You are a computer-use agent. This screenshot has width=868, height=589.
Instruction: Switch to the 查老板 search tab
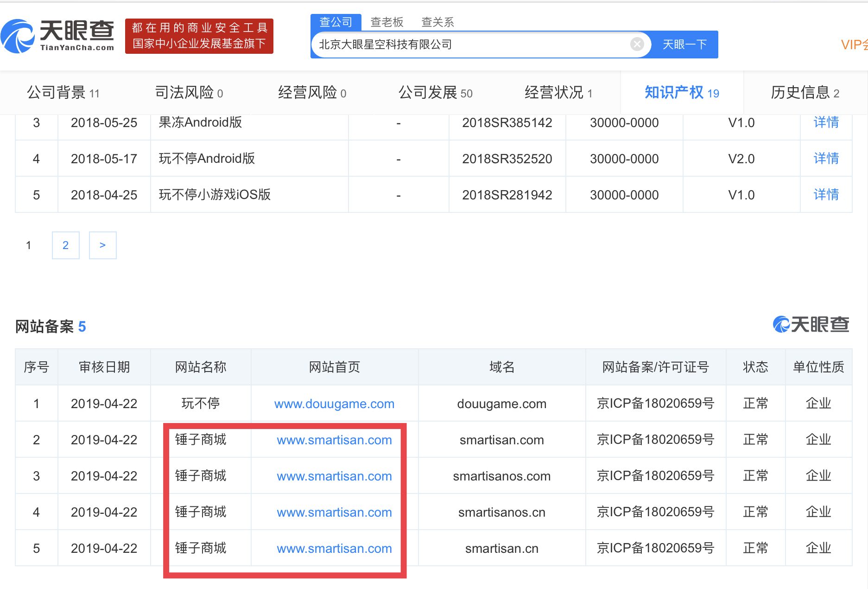[x=386, y=22]
